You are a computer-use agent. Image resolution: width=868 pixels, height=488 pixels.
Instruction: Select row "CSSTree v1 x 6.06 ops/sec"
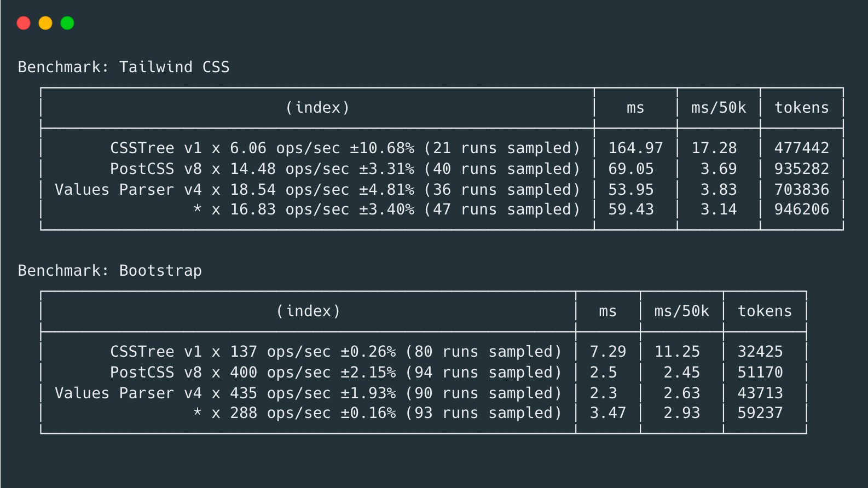(x=442, y=148)
